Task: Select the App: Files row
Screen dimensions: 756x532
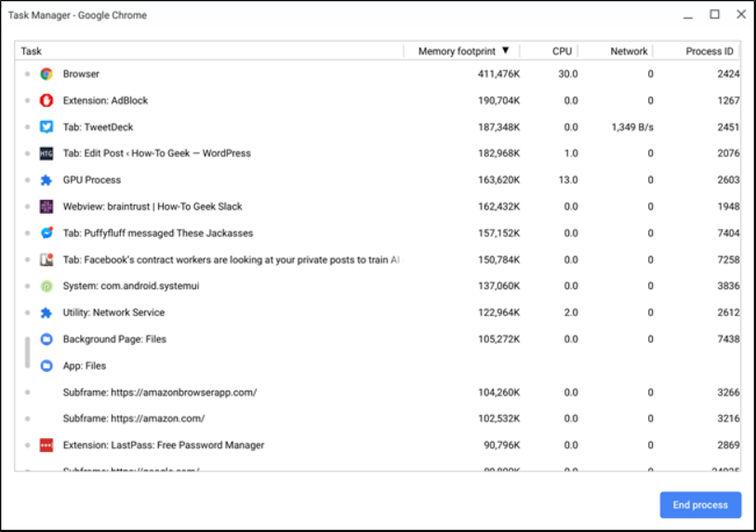Action: pos(378,366)
